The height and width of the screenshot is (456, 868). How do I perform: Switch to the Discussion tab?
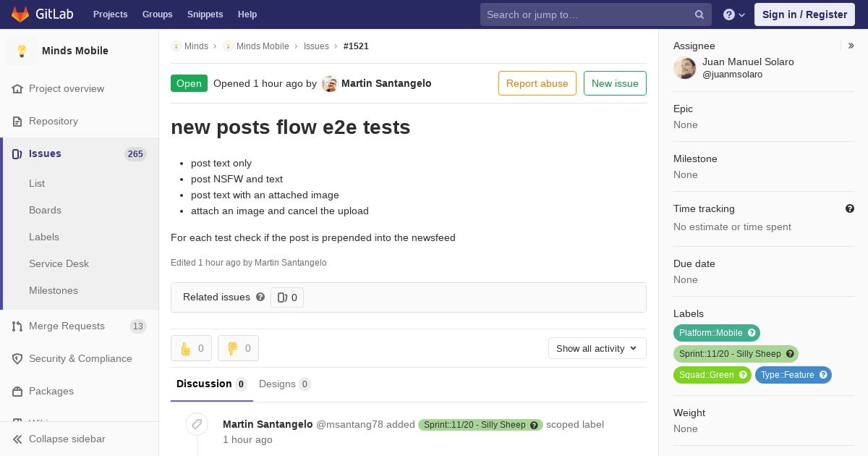212,384
